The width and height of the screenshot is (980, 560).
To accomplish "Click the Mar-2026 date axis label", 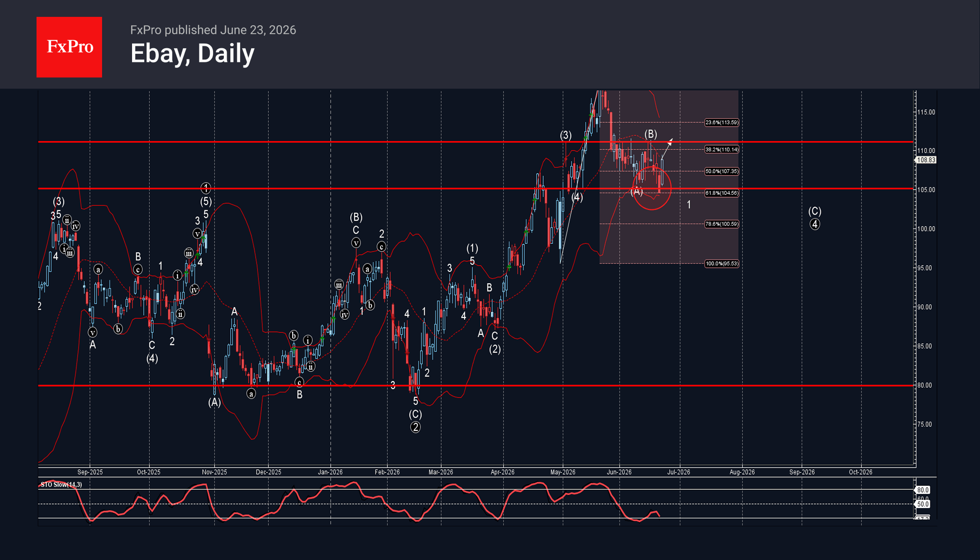I will [441, 472].
